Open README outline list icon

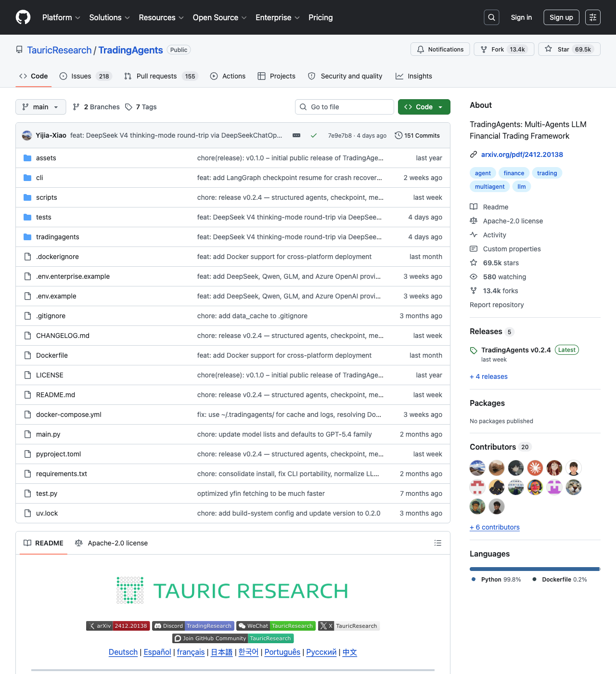point(438,543)
